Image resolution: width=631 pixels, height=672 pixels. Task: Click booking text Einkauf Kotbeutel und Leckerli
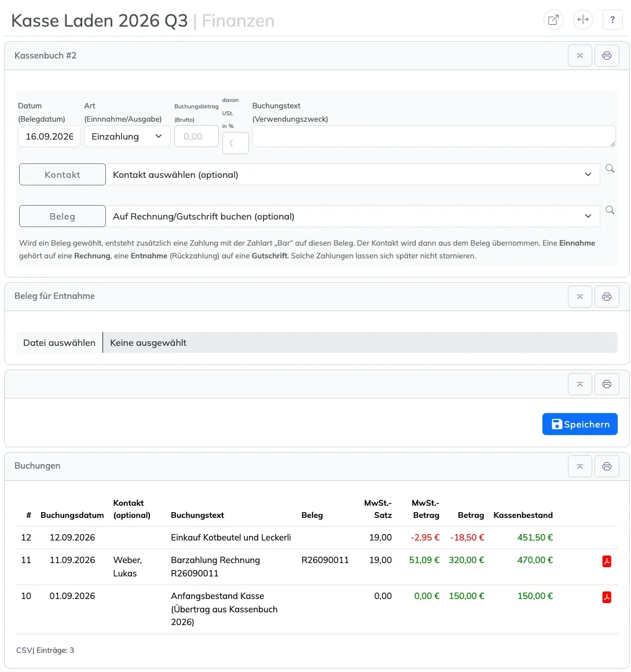point(231,538)
